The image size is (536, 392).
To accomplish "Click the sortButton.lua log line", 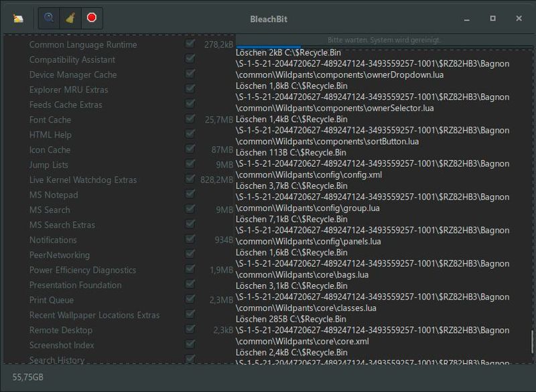I will [x=327, y=141].
